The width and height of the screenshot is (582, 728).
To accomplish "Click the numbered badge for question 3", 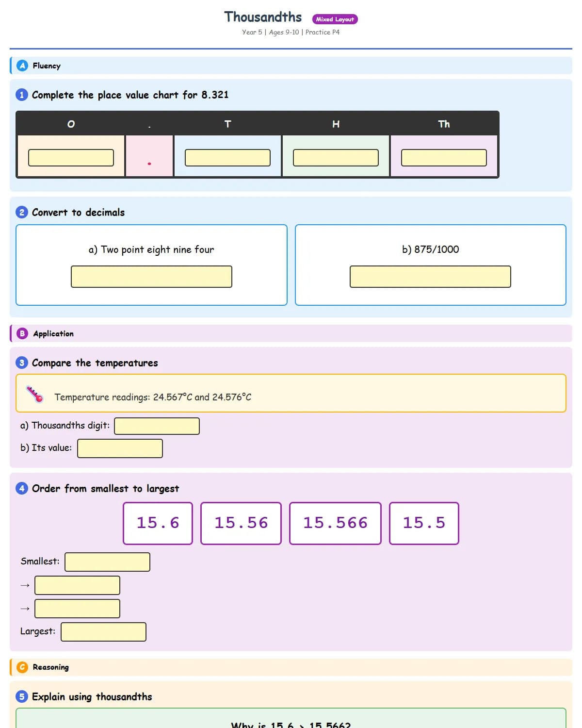I will 21,363.
